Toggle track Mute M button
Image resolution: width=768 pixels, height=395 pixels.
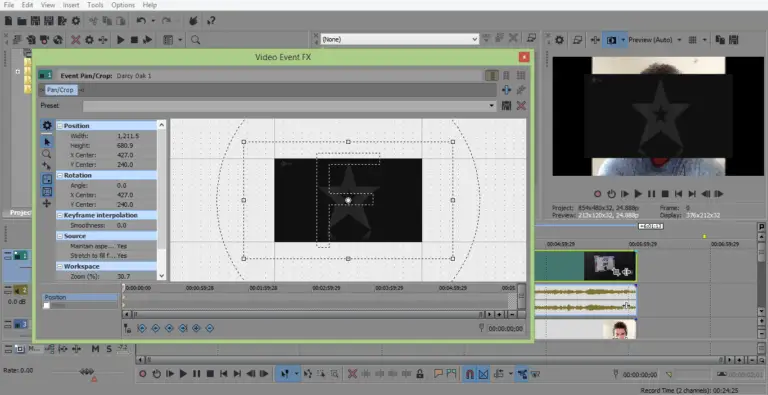click(95, 349)
